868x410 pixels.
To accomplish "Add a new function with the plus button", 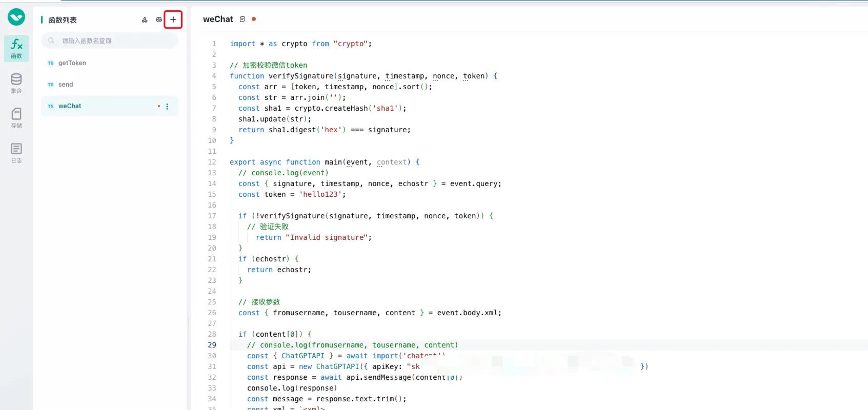I will click(x=173, y=19).
